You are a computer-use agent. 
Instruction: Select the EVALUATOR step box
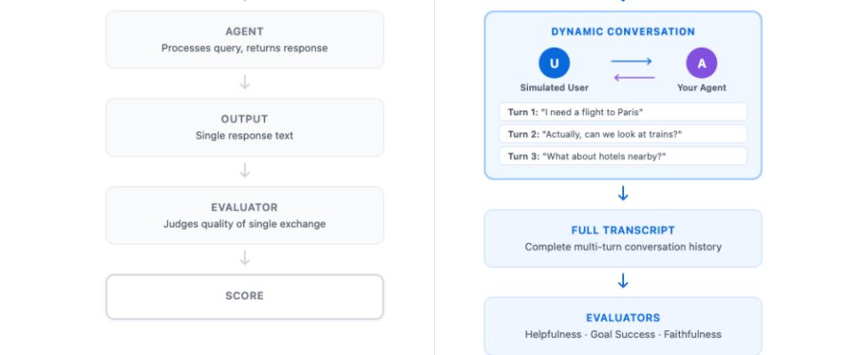tap(245, 215)
